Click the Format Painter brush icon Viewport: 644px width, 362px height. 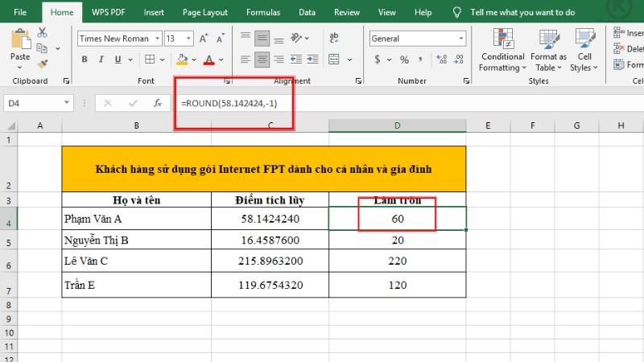click(42, 64)
